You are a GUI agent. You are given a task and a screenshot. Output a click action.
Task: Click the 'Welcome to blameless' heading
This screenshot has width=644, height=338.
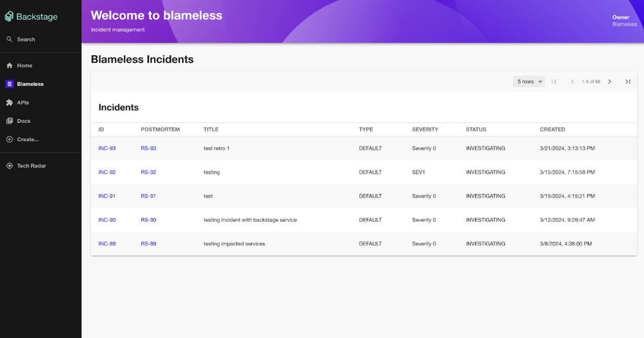click(157, 15)
